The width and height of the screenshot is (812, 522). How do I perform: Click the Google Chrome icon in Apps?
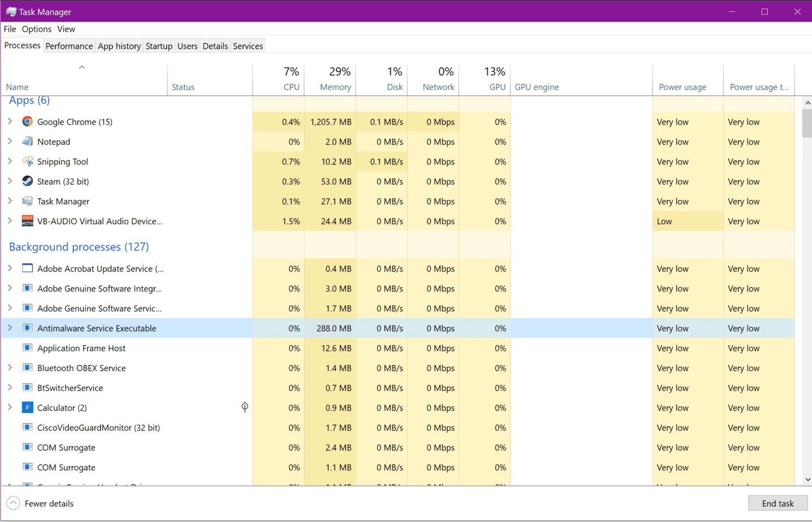click(x=27, y=121)
